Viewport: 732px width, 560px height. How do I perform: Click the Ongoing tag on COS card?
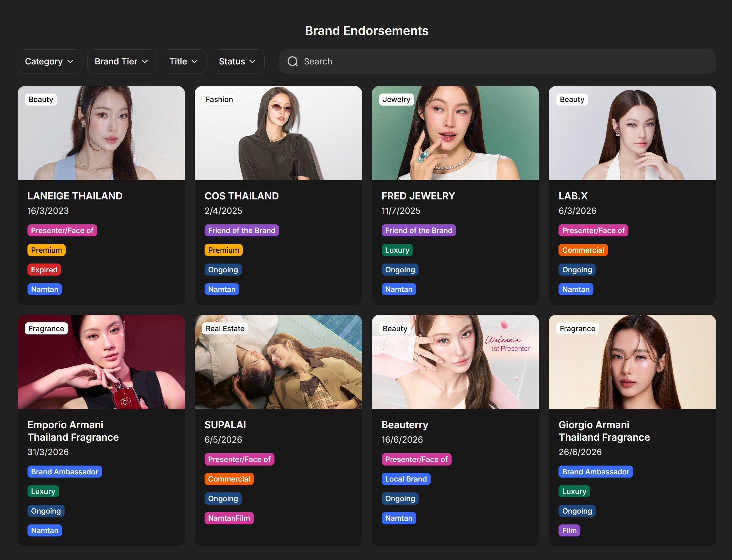pyautogui.click(x=223, y=270)
